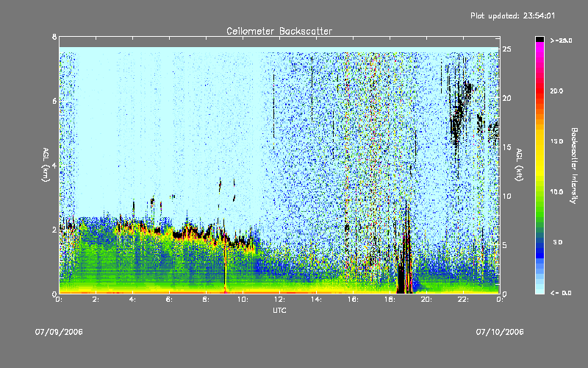Image resolution: width=588 pixels, height=368 pixels.
Task: Click the "14:" UTC hour tick
Action: [x=316, y=300]
